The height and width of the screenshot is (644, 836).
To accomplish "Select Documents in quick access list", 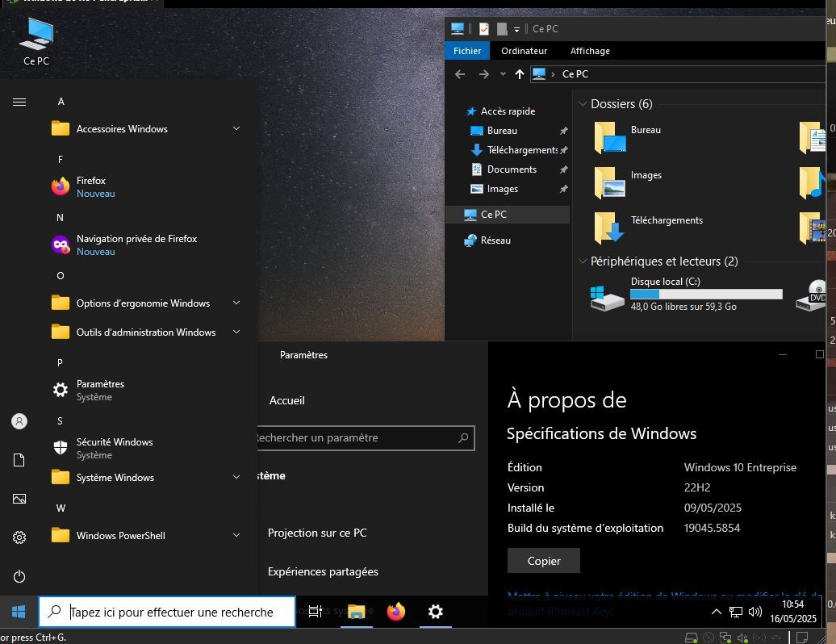I will coord(512,169).
